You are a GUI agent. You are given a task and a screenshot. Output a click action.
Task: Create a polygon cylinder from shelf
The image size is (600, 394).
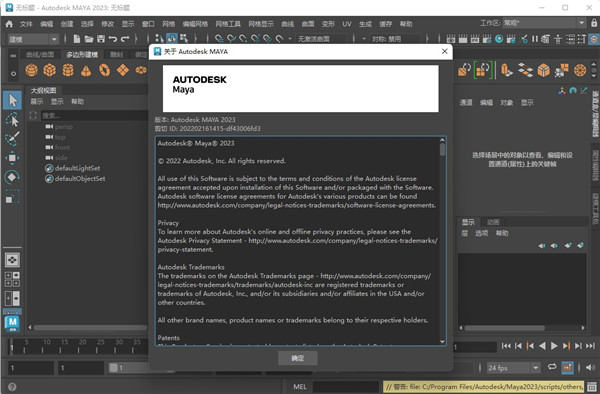point(68,70)
